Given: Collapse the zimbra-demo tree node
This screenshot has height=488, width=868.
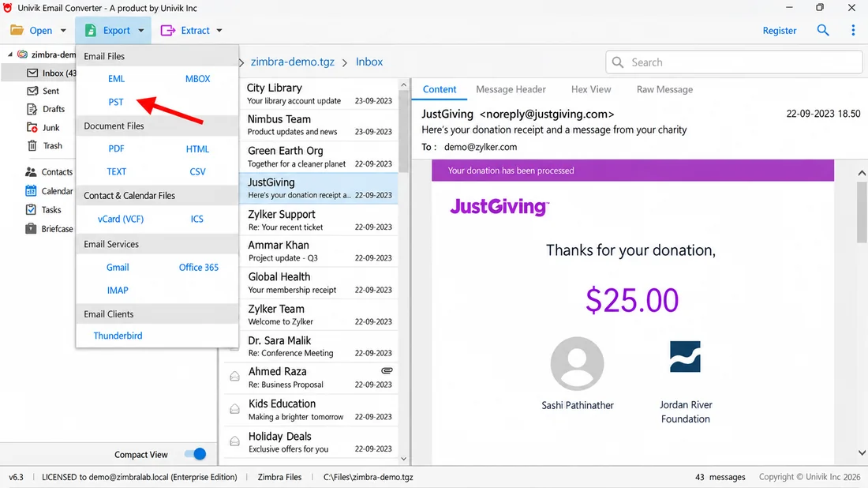Looking at the screenshot, I should point(10,54).
